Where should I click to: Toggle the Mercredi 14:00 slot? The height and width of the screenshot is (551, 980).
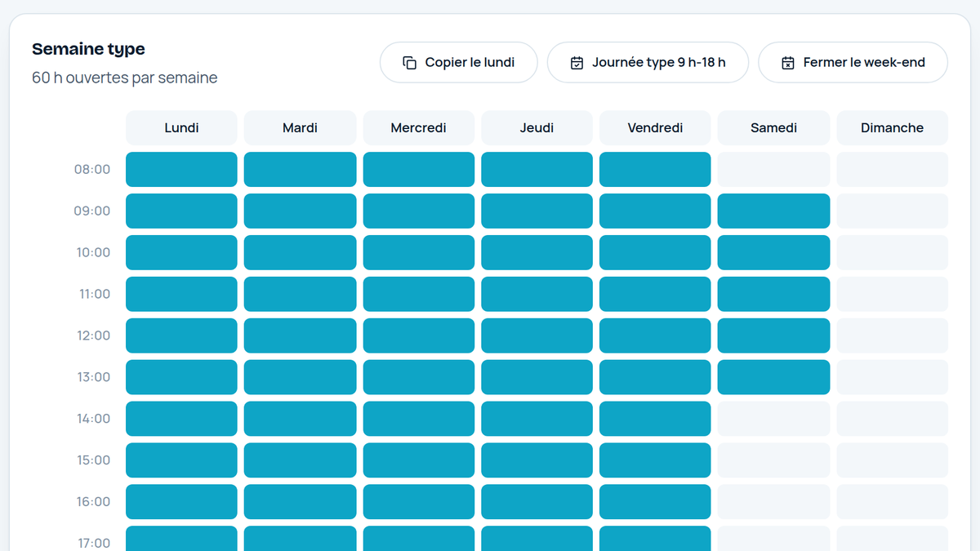click(x=419, y=419)
